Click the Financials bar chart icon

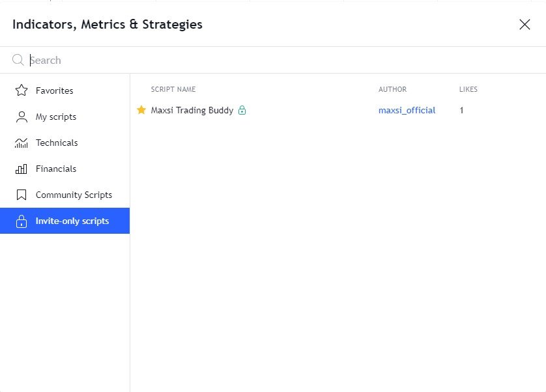21,169
